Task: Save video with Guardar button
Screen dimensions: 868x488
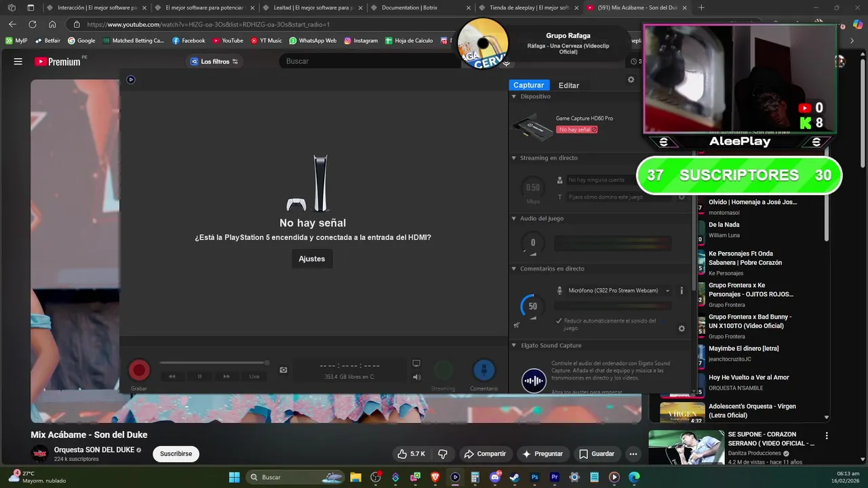Action: pyautogui.click(x=597, y=453)
